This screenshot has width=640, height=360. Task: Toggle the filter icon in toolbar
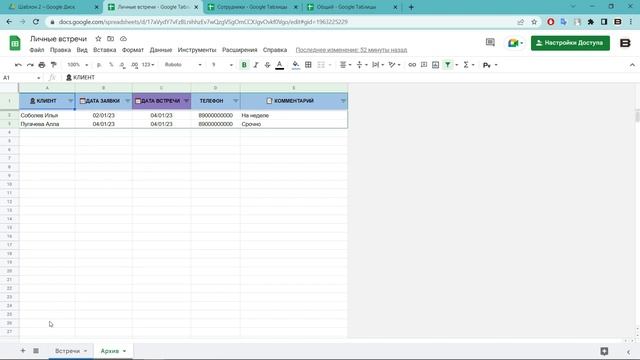click(448, 65)
